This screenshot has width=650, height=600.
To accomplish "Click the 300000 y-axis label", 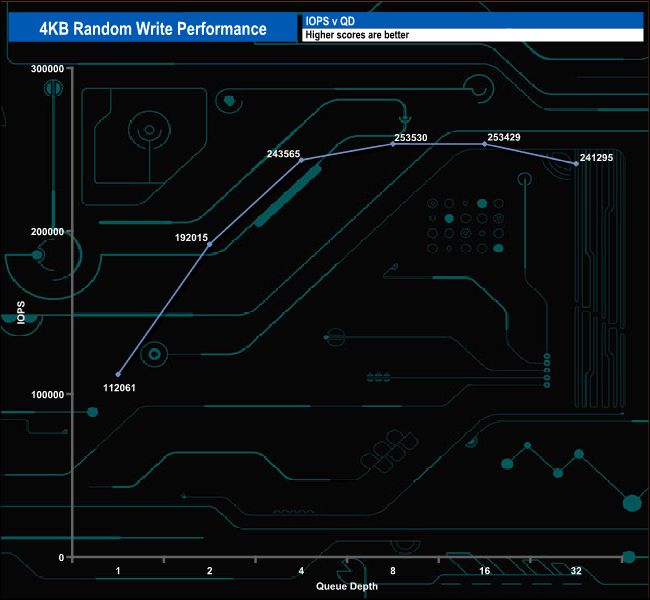I will tap(47, 69).
